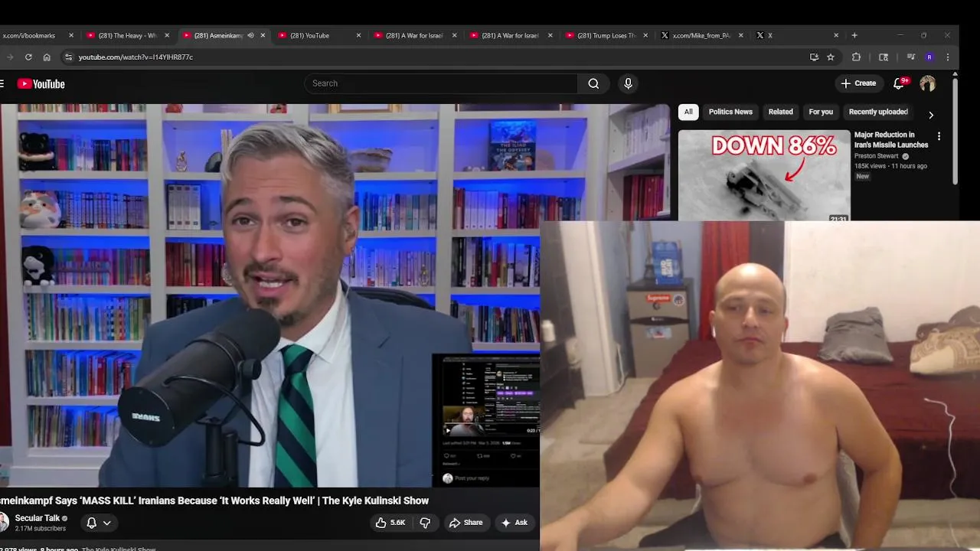
Task: Bookmark this page with the star
Action: [831, 57]
